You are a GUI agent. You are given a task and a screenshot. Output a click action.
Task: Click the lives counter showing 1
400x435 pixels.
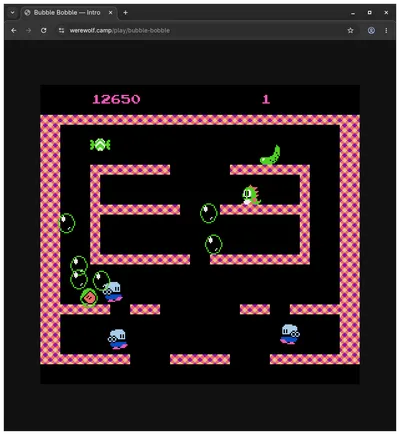[266, 99]
